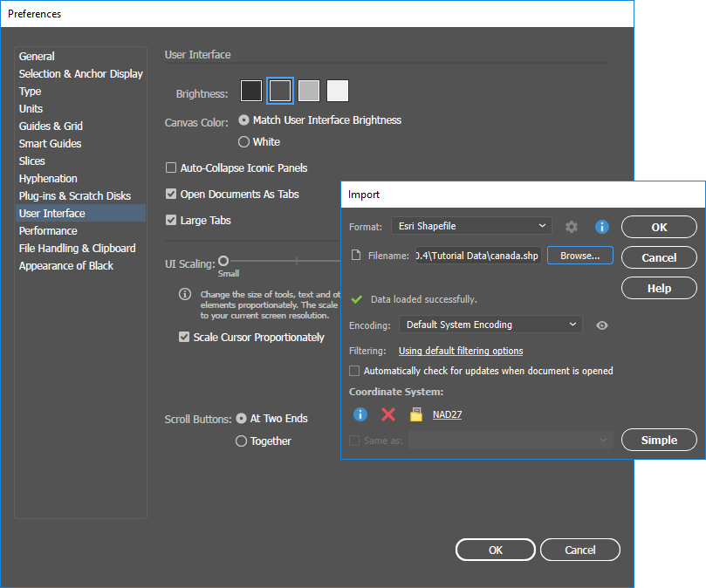This screenshot has height=588, width=706.
Task: Click UI Scaling slider handle
Action: pos(223,261)
